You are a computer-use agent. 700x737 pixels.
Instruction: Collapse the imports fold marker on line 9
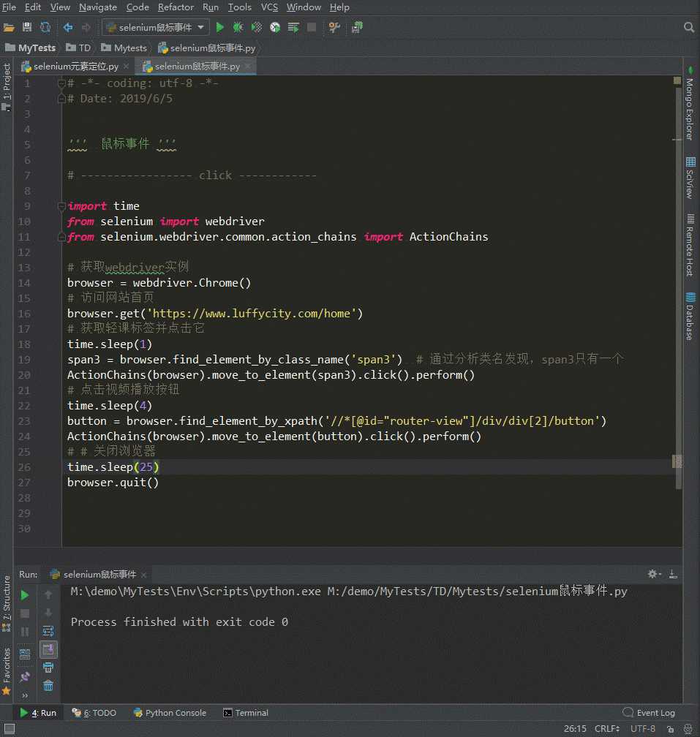coord(61,206)
